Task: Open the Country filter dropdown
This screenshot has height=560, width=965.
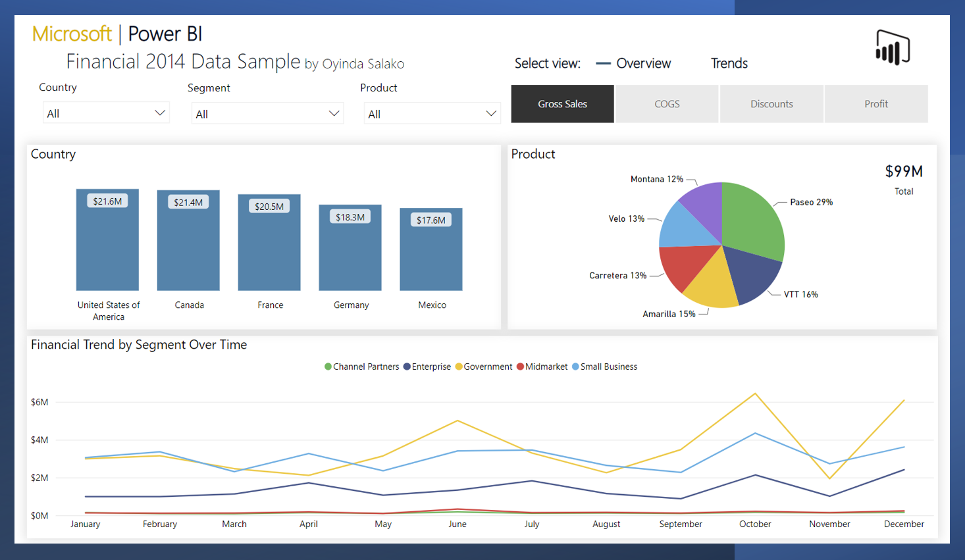Action: click(x=106, y=113)
